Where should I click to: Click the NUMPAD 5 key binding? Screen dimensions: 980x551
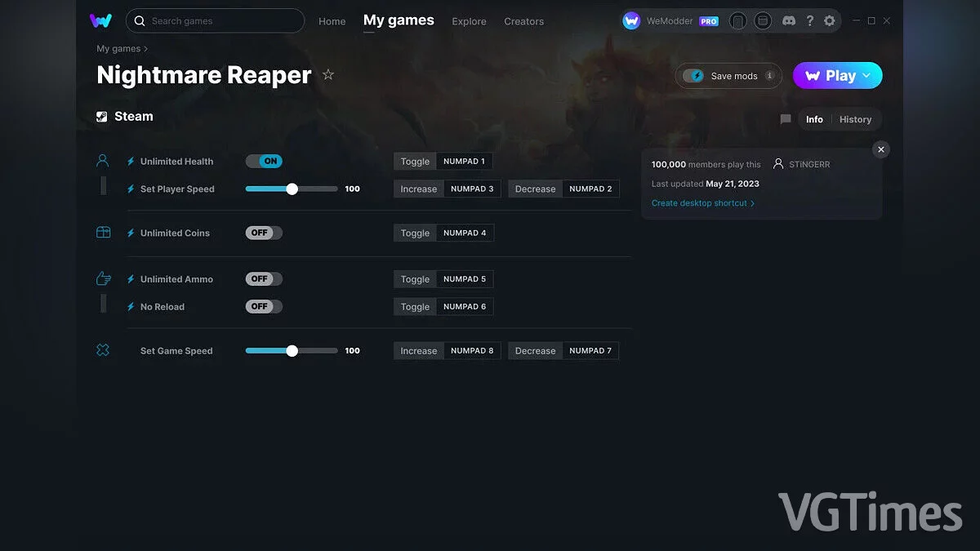465,279
